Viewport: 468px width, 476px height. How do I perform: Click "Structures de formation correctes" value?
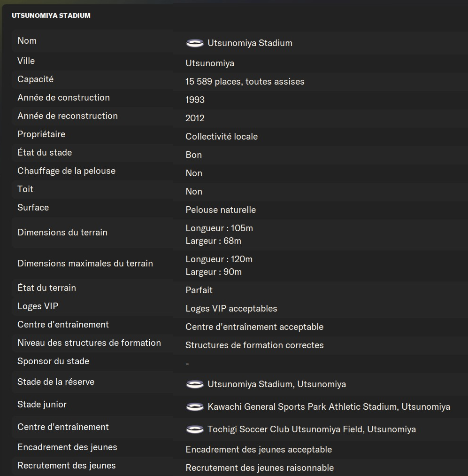click(254, 345)
